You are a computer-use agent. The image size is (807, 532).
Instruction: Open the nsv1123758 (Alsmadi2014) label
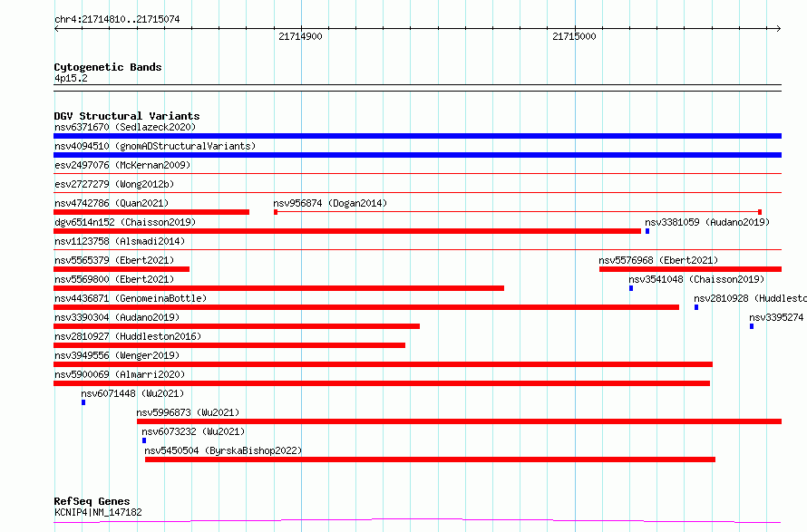(120, 241)
